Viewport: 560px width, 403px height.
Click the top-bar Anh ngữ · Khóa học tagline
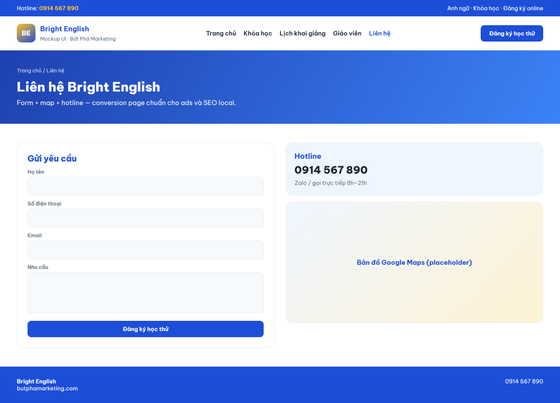coord(495,8)
